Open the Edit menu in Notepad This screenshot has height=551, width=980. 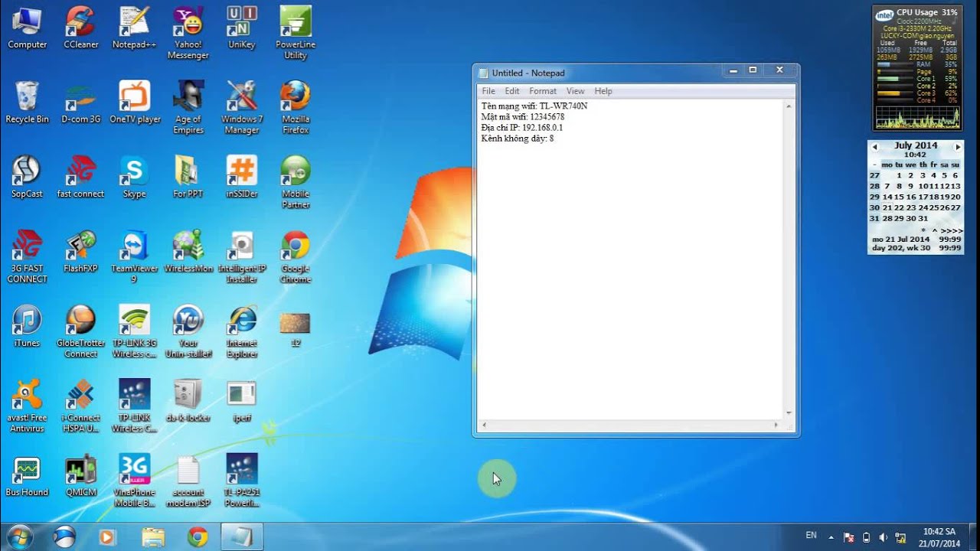click(x=512, y=91)
